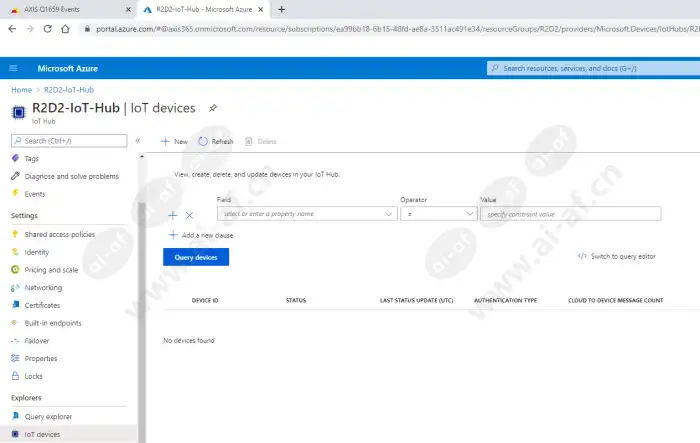Click the IoT devices chip icon in the sidebar
Viewport: 700px width, 443px height.
click(x=15, y=434)
